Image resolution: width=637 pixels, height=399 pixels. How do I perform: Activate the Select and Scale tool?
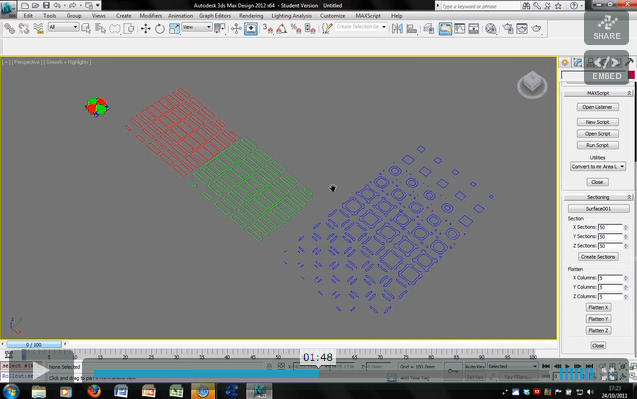point(174,28)
